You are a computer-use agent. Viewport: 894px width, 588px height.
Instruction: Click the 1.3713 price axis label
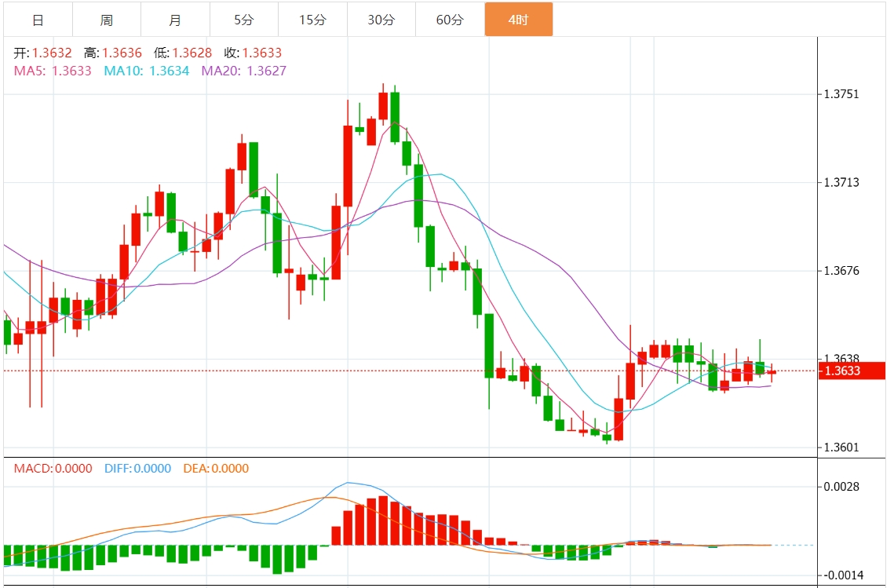tap(841, 182)
